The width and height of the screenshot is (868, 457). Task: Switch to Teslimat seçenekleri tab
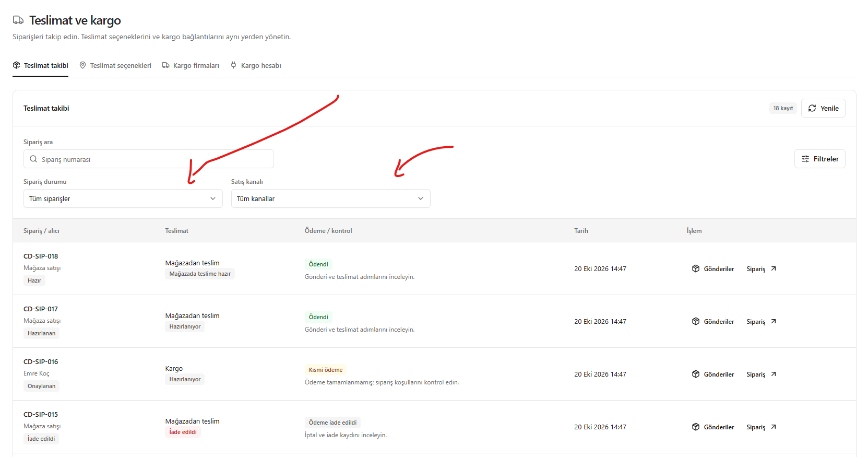115,65
